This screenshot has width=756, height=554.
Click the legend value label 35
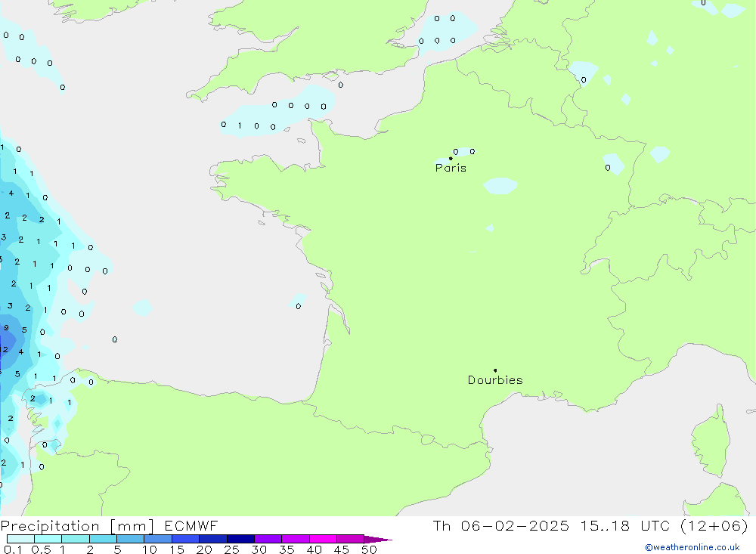point(287,549)
